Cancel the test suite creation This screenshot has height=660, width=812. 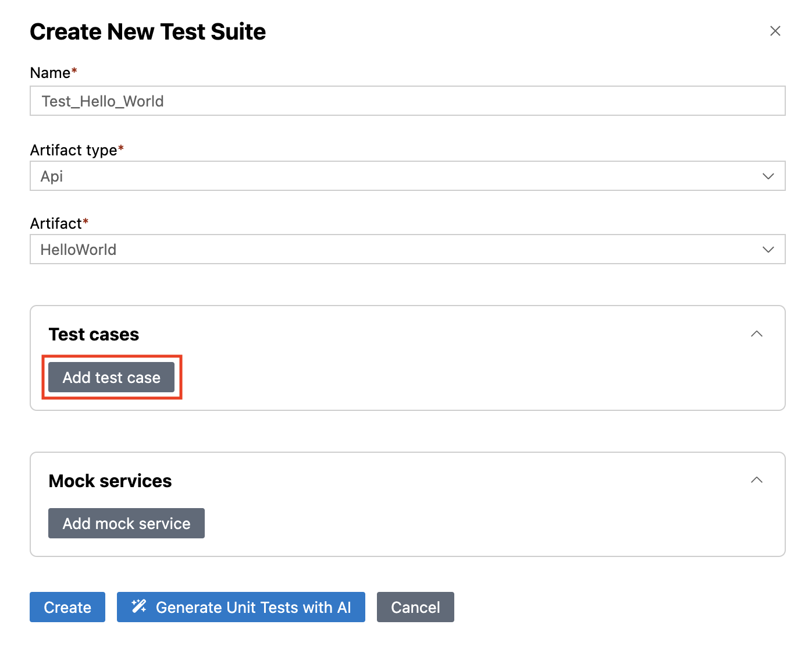[x=415, y=607]
